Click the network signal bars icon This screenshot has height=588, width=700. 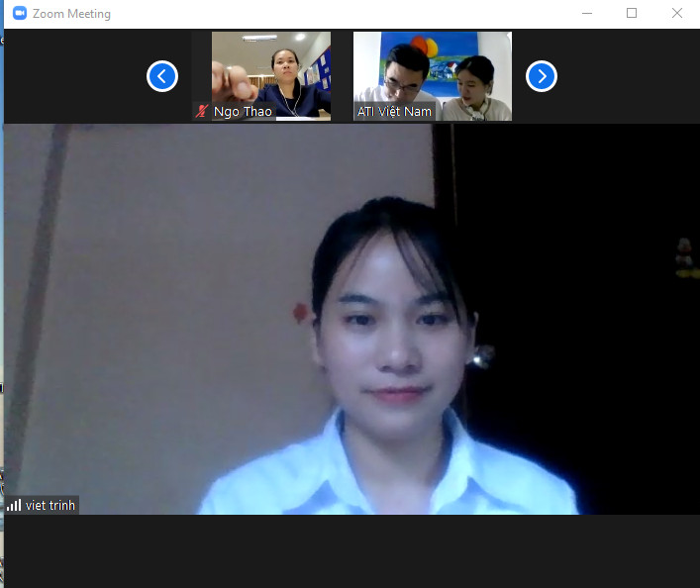pyautogui.click(x=14, y=505)
